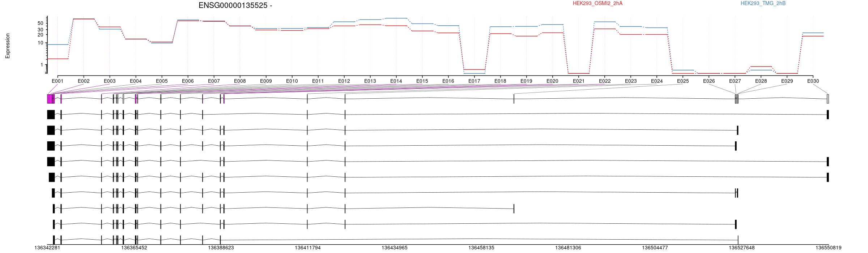Screen dimensions: 868x253
Task: Click y-axis tick value 20
Action: click(41, 35)
